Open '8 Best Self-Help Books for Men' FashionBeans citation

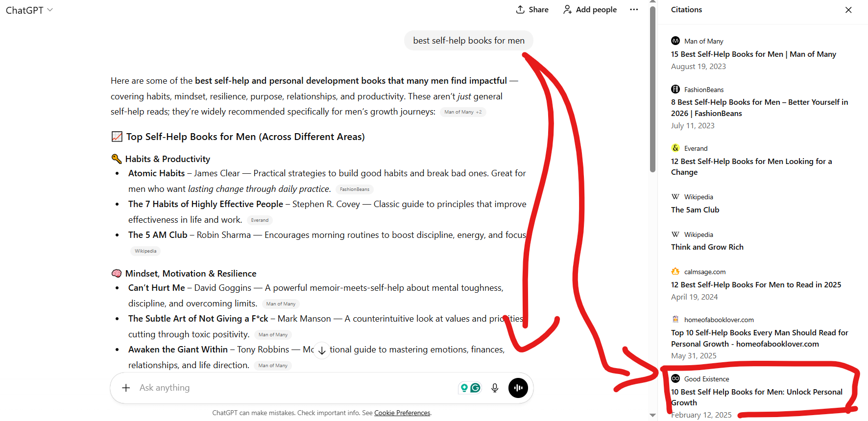[x=759, y=108]
